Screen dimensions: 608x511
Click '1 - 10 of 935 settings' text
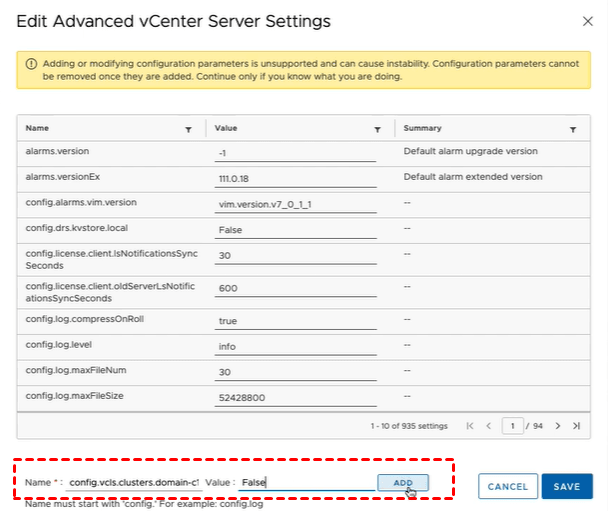point(409,426)
